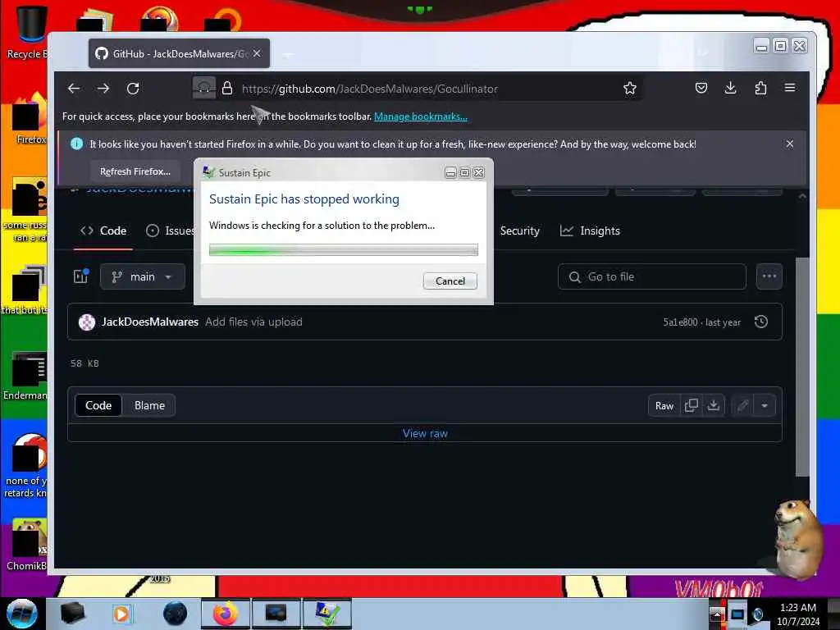Viewport: 840px width, 630px height.
Task: Open the Security tab
Action: point(519,231)
